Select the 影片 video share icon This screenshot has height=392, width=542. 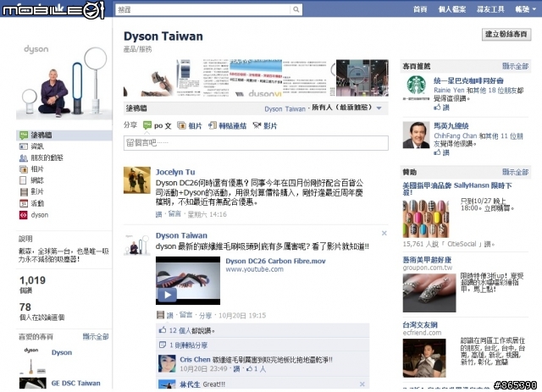tap(257, 125)
